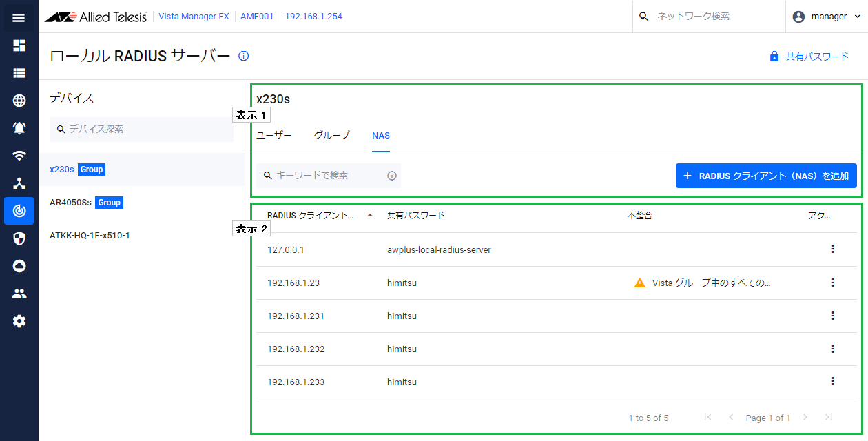The image size is (868, 441).
Task: Open the hamburger main menu
Action: pos(19,17)
